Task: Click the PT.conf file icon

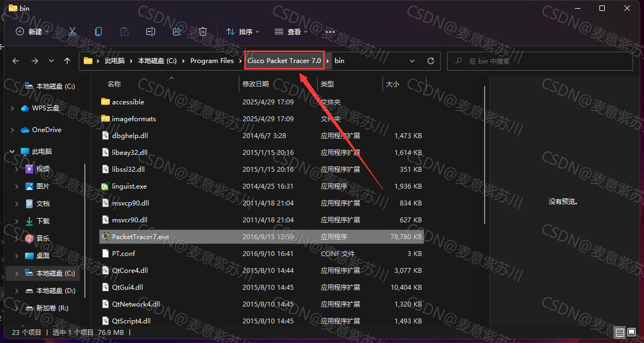Action: [106, 253]
